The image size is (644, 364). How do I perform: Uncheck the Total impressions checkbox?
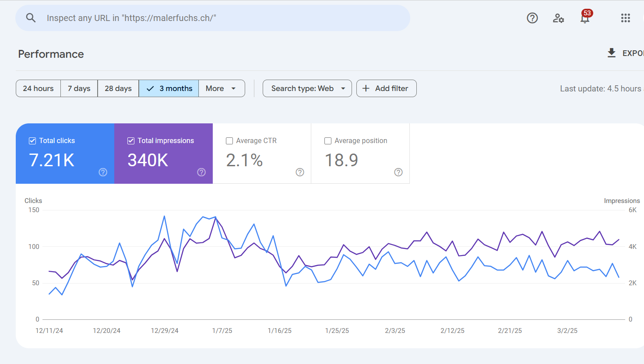pos(131,141)
